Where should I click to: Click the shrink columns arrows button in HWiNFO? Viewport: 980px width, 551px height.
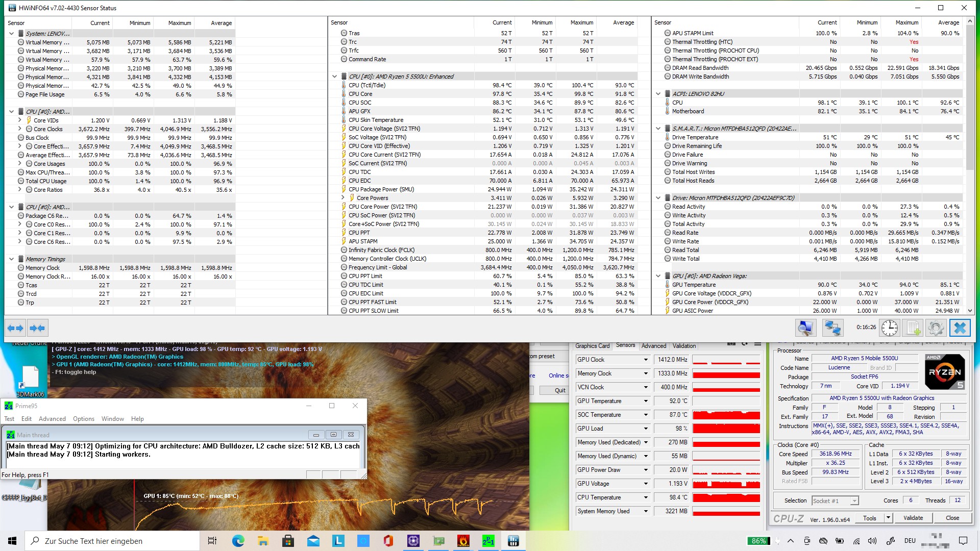pyautogui.click(x=37, y=328)
